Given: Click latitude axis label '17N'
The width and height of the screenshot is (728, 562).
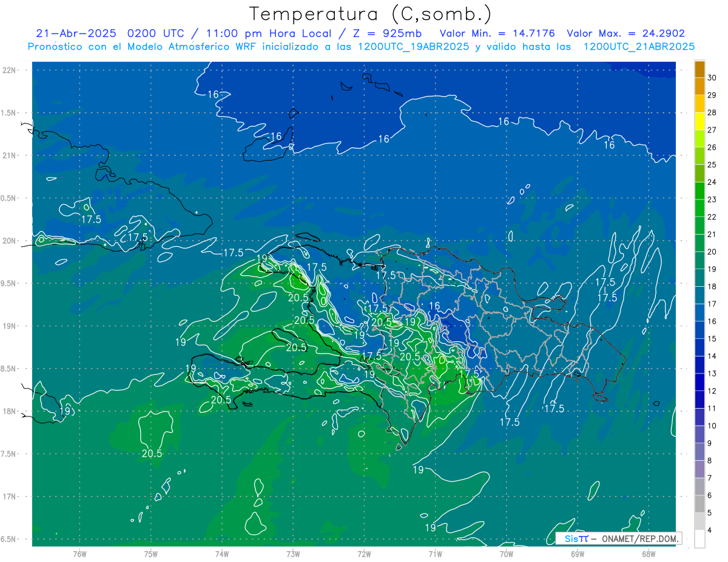Looking at the screenshot, I should 10,497.
